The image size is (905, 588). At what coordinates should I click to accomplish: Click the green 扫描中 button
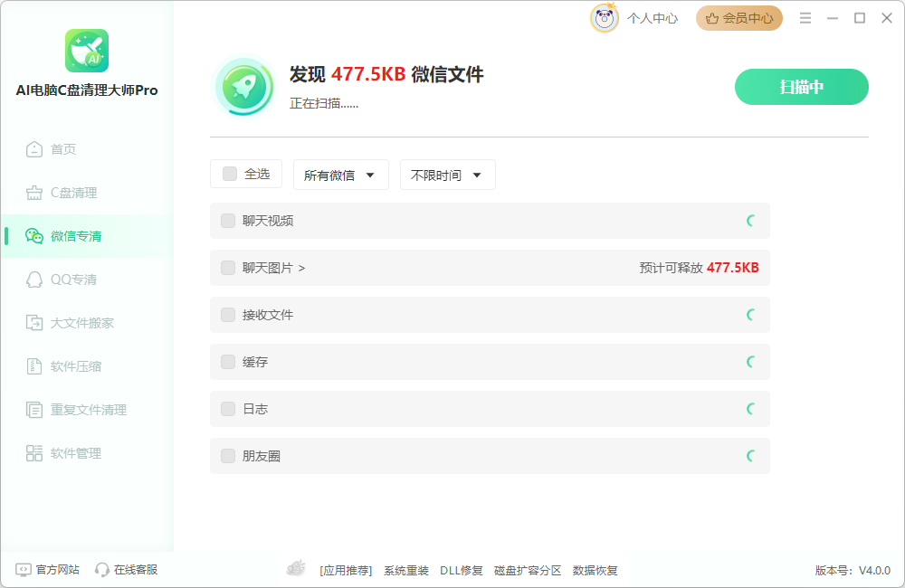tap(801, 87)
